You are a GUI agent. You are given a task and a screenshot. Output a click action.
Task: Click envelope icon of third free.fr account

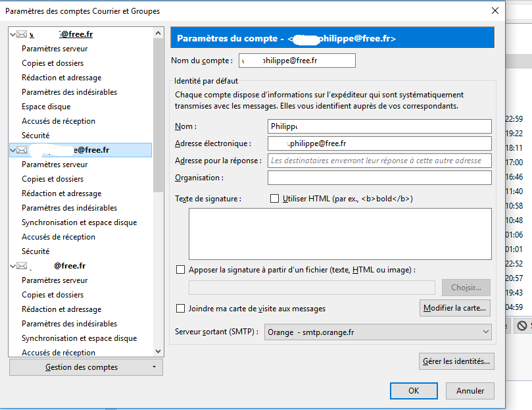pyautogui.click(x=22, y=266)
